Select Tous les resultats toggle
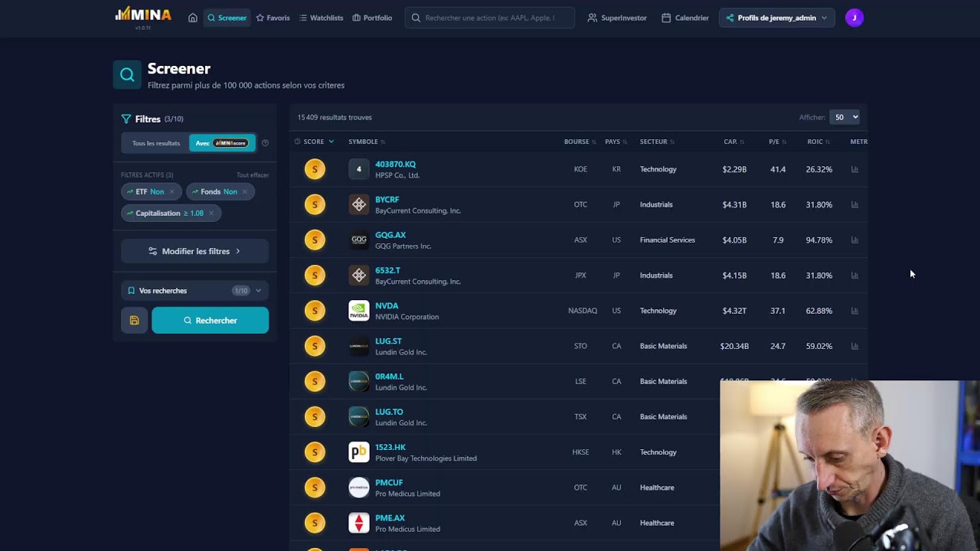980x551 pixels. coord(155,143)
